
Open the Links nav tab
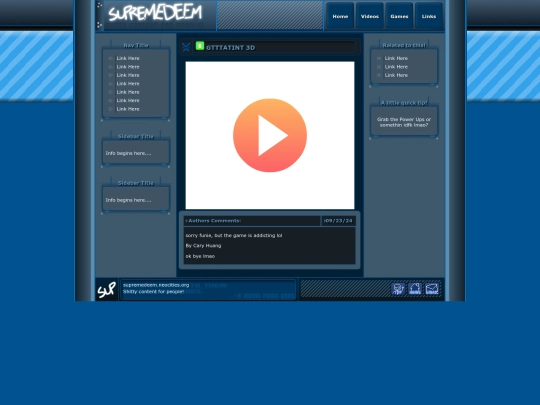point(429,16)
